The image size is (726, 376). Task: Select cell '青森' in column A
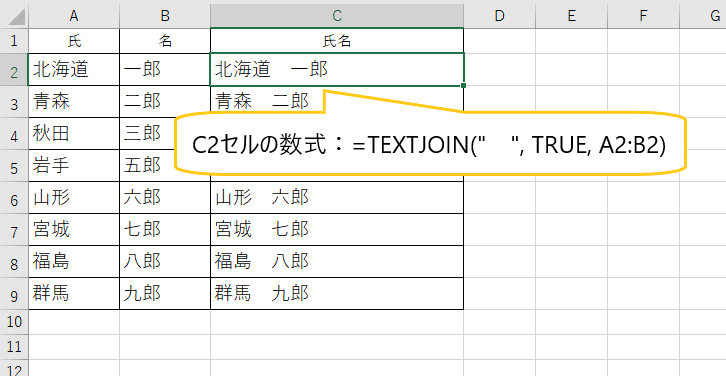click(74, 101)
